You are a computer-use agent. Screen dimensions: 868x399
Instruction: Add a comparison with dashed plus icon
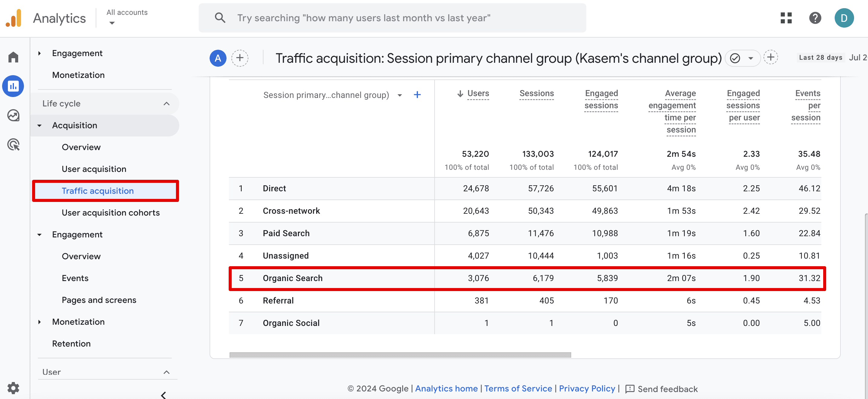coord(240,58)
